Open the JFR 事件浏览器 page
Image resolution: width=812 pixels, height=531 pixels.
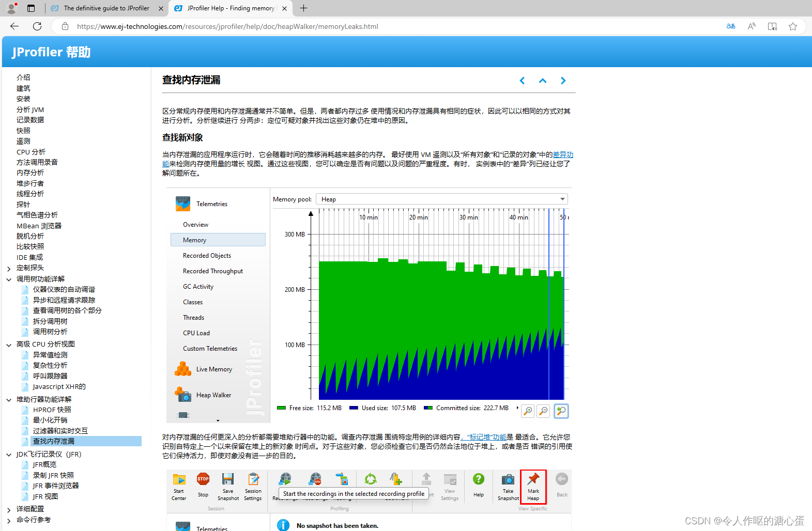tap(56, 486)
